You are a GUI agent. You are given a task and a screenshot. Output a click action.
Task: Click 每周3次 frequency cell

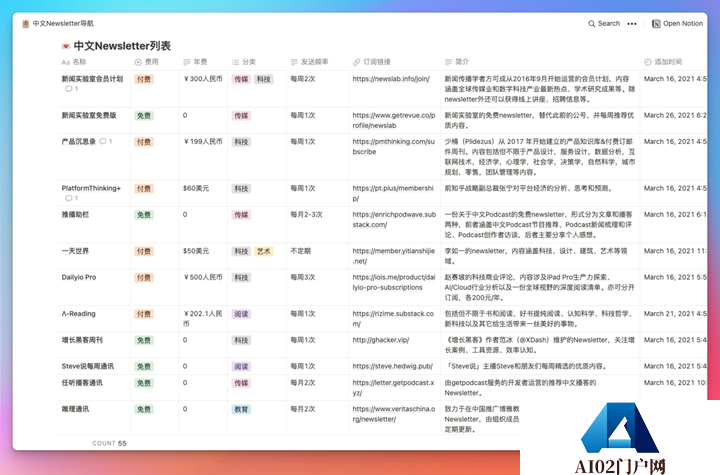click(x=303, y=277)
